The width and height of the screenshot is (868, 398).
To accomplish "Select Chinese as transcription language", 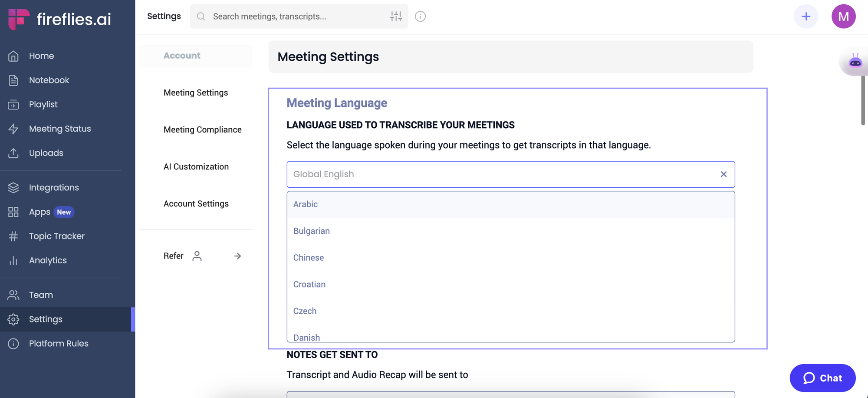I will tap(309, 257).
